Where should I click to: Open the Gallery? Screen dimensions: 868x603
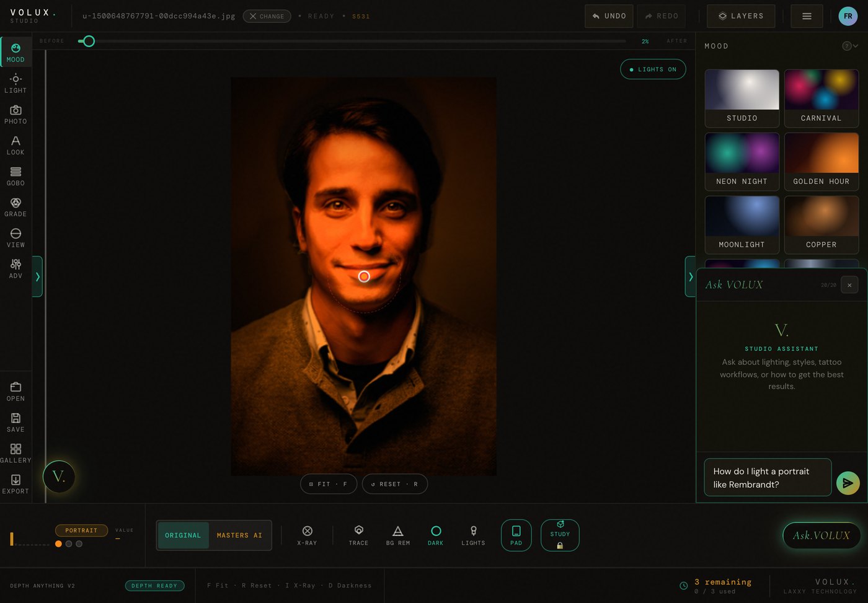pyautogui.click(x=15, y=453)
